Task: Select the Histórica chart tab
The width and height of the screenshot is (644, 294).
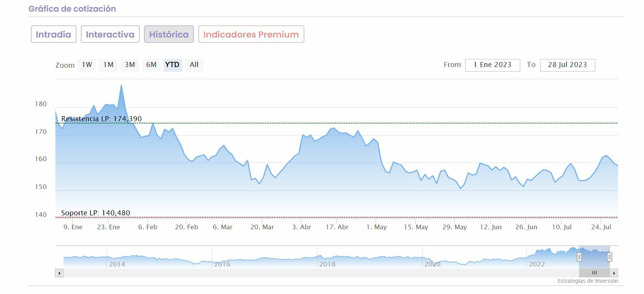Action: (169, 34)
